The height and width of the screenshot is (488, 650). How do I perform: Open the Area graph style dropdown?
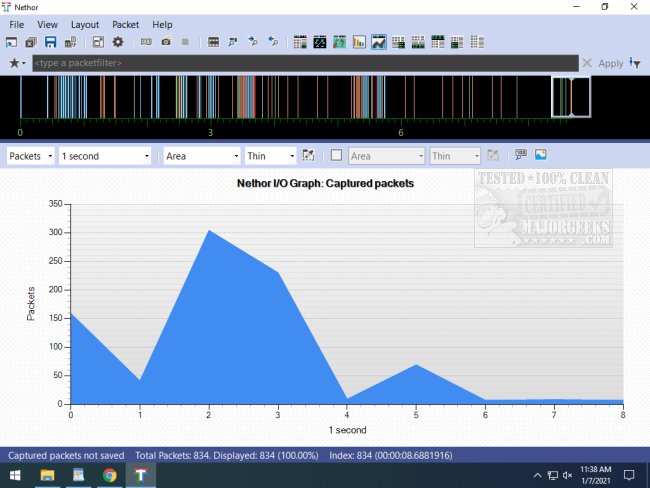202,156
